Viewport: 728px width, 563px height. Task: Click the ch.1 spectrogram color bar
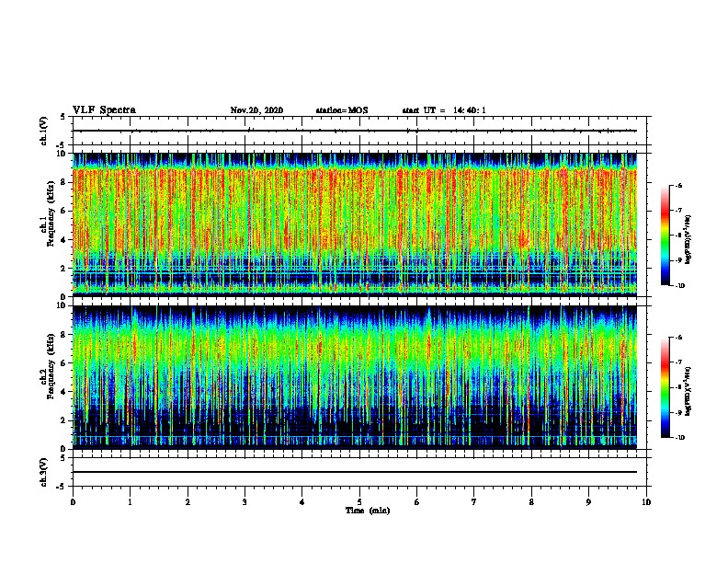pos(665,236)
